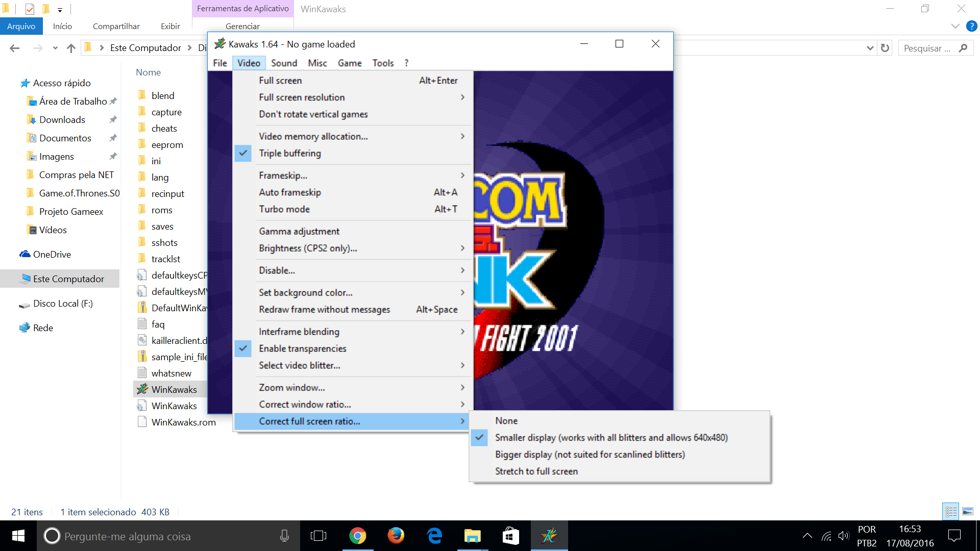Open Task View on the taskbar
The height and width of the screenshot is (551, 980).
click(x=318, y=536)
